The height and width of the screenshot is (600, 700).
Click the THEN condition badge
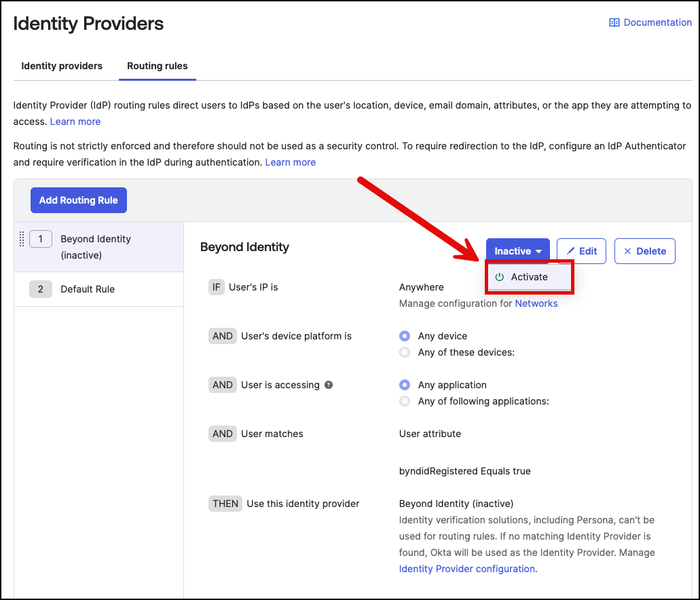coord(225,504)
